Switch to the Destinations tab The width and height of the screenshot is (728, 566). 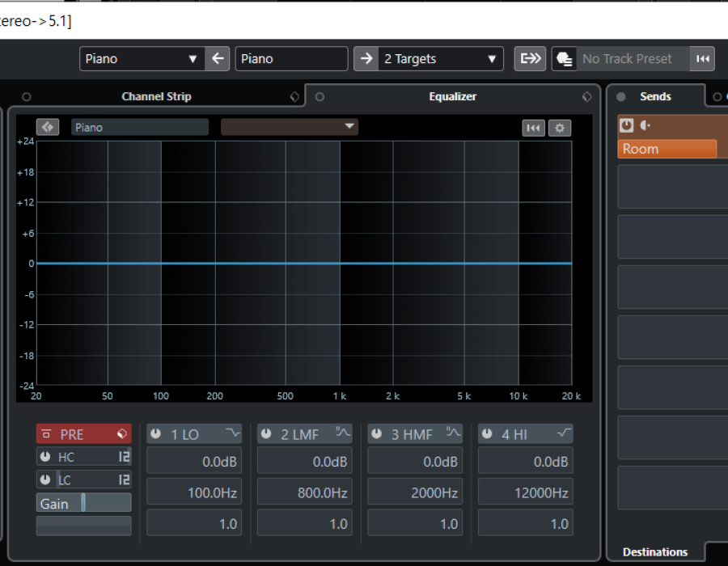[x=655, y=552]
